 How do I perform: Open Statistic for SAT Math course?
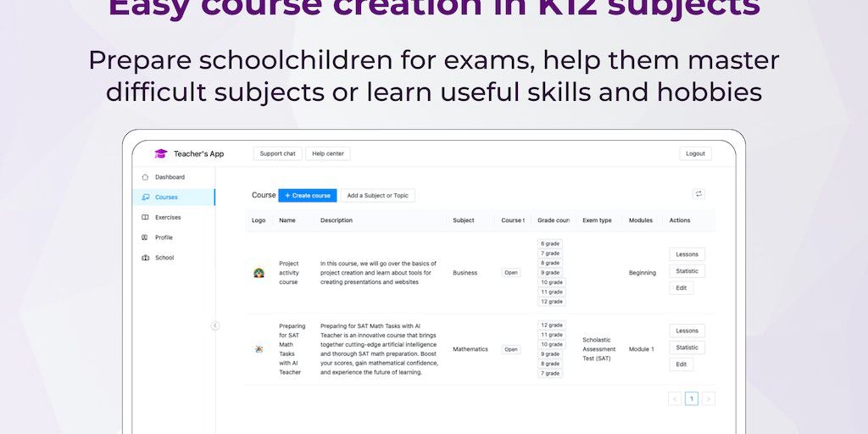(x=687, y=348)
